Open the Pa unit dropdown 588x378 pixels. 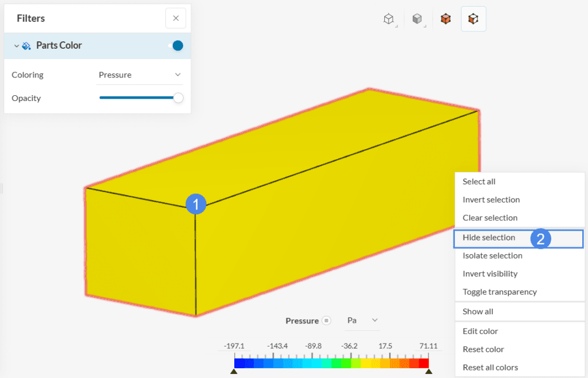point(363,321)
